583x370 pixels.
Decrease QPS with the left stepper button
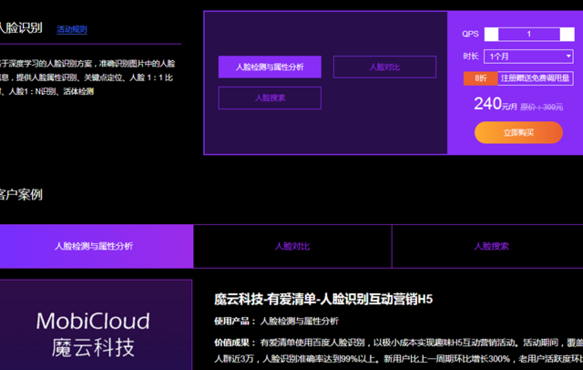click(491, 34)
